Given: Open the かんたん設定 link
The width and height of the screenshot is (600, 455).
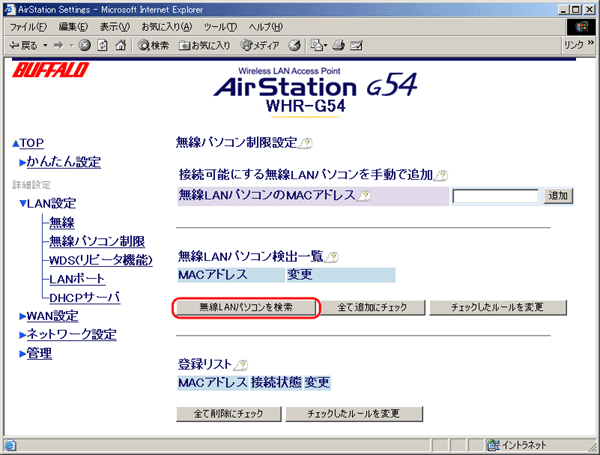Looking at the screenshot, I should click(x=64, y=162).
